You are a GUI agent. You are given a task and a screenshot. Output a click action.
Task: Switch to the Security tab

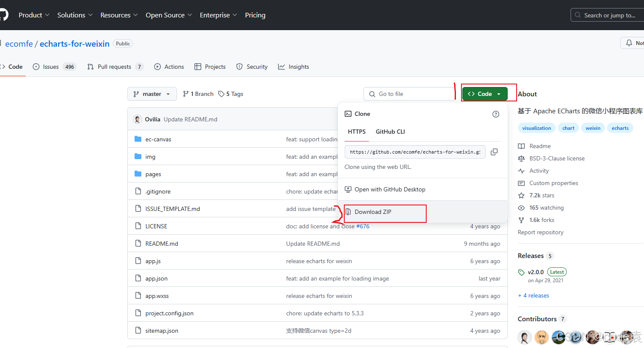252,67
